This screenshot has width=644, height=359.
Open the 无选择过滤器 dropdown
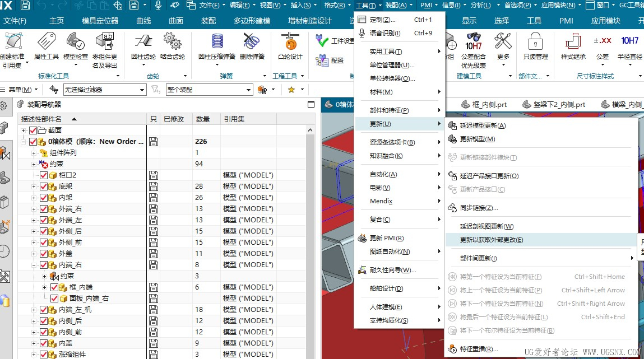pos(105,90)
